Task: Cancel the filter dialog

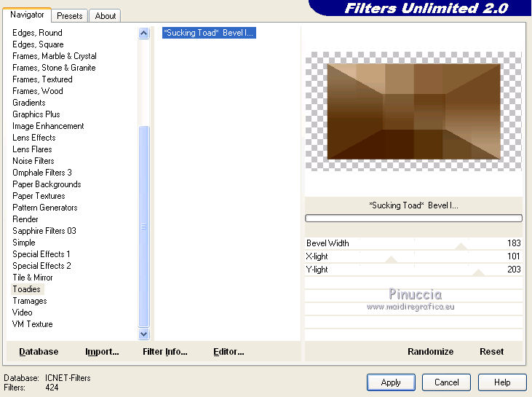Action: tap(447, 382)
